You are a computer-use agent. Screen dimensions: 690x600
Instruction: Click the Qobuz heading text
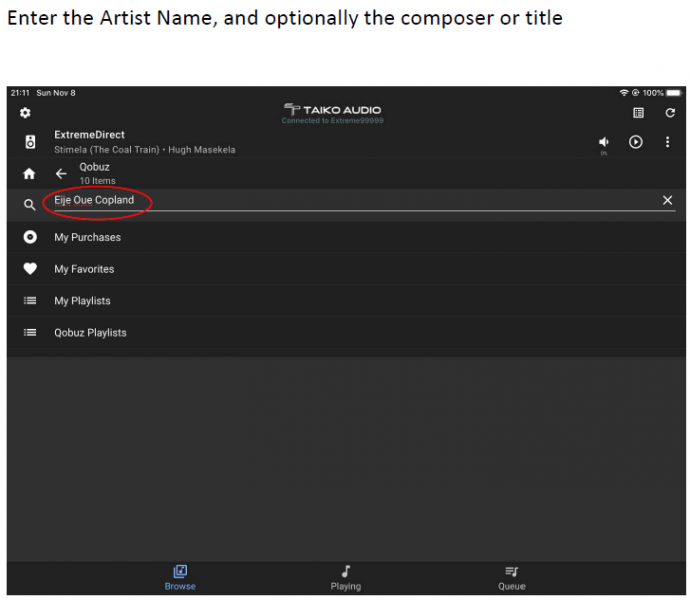coord(94,167)
